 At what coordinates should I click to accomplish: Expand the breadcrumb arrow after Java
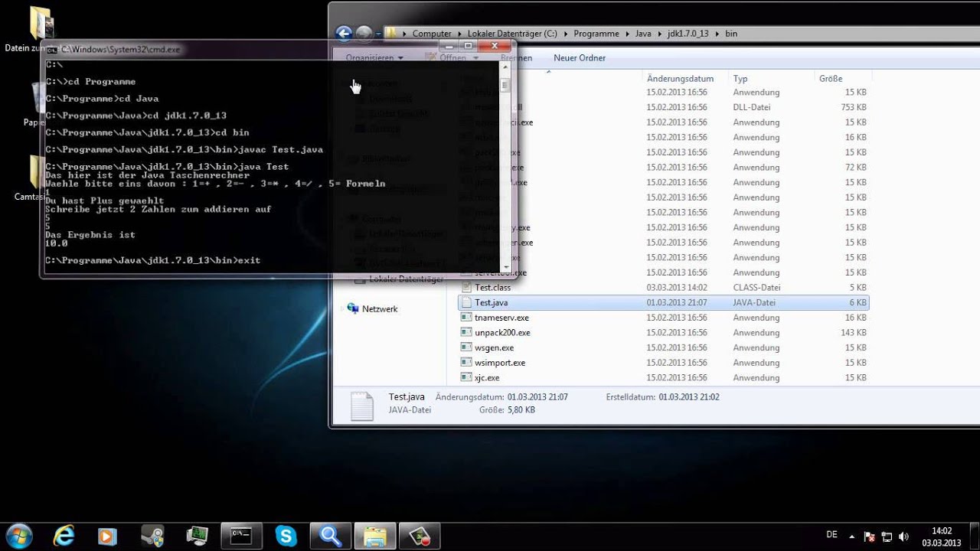click(659, 34)
